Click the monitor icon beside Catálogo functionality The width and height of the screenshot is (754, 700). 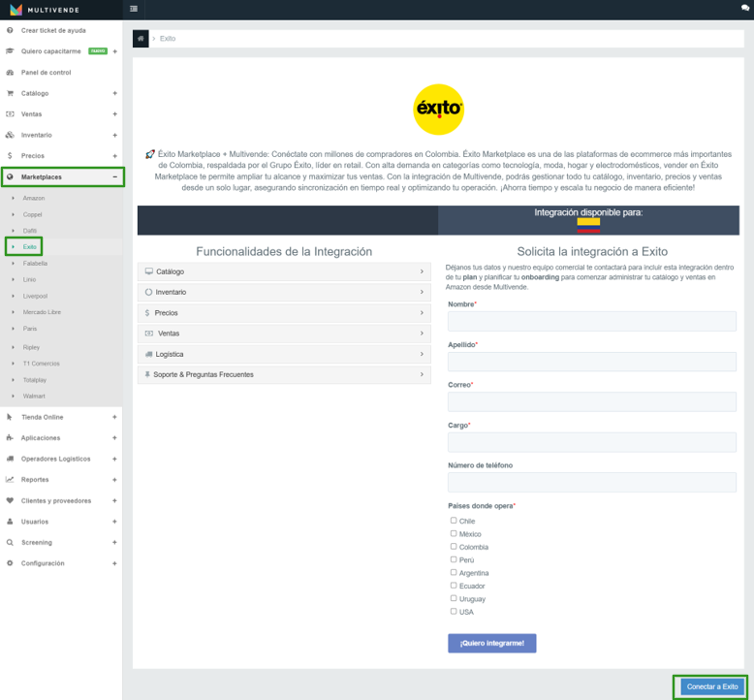pos(149,271)
